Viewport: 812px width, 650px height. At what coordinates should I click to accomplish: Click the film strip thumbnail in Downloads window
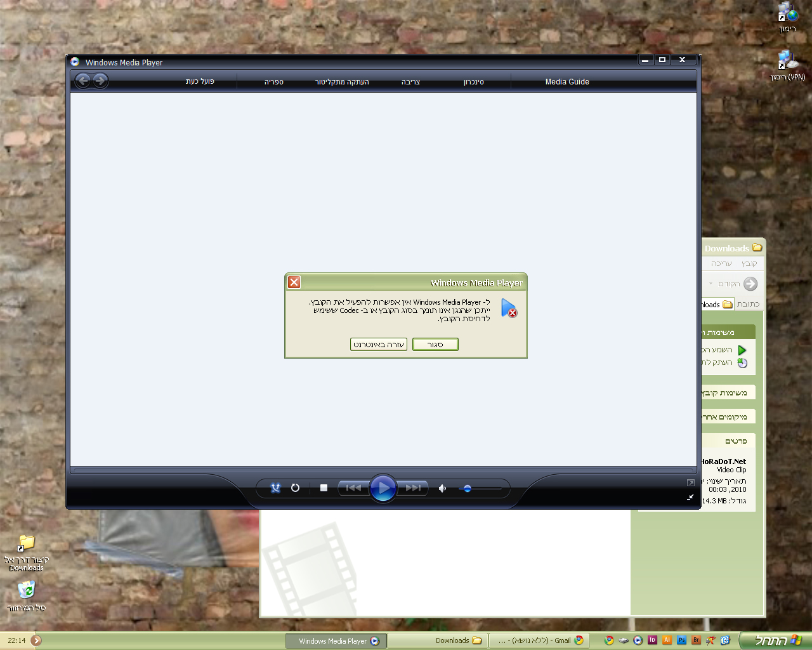pos(310,568)
